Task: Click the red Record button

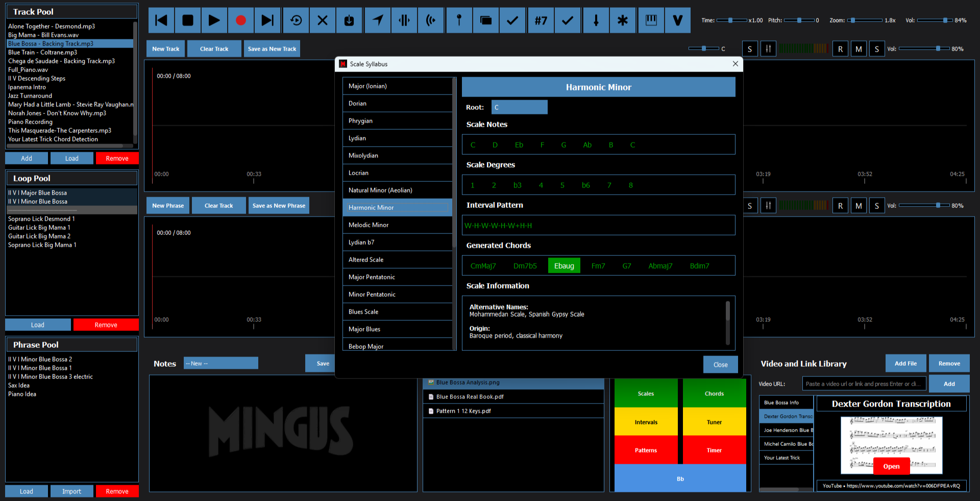Action: (x=240, y=20)
